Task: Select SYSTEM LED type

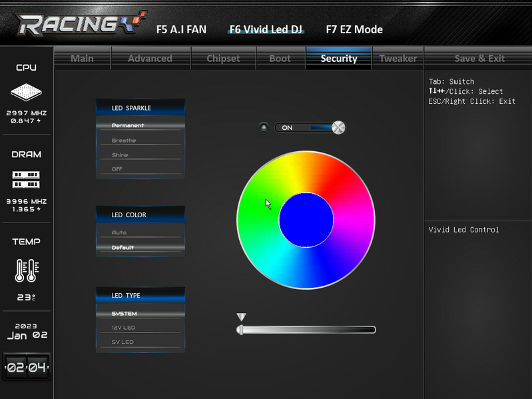Action: [x=140, y=314]
